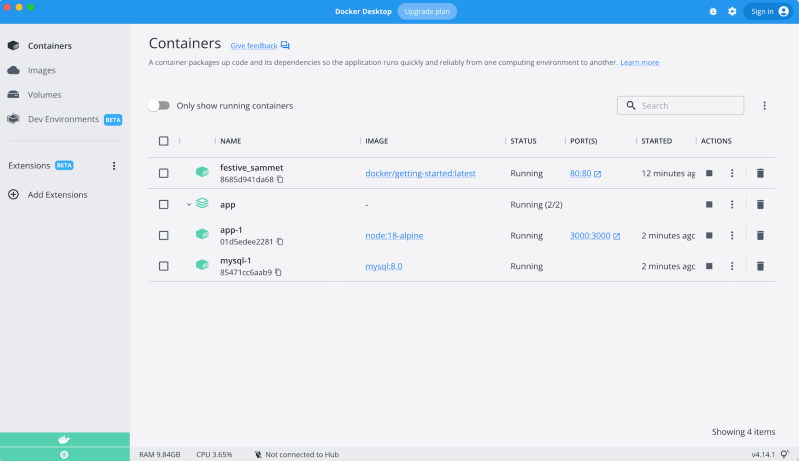The width and height of the screenshot is (799, 461).
Task: Focus the Search input field
Action: (x=680, y=105)
